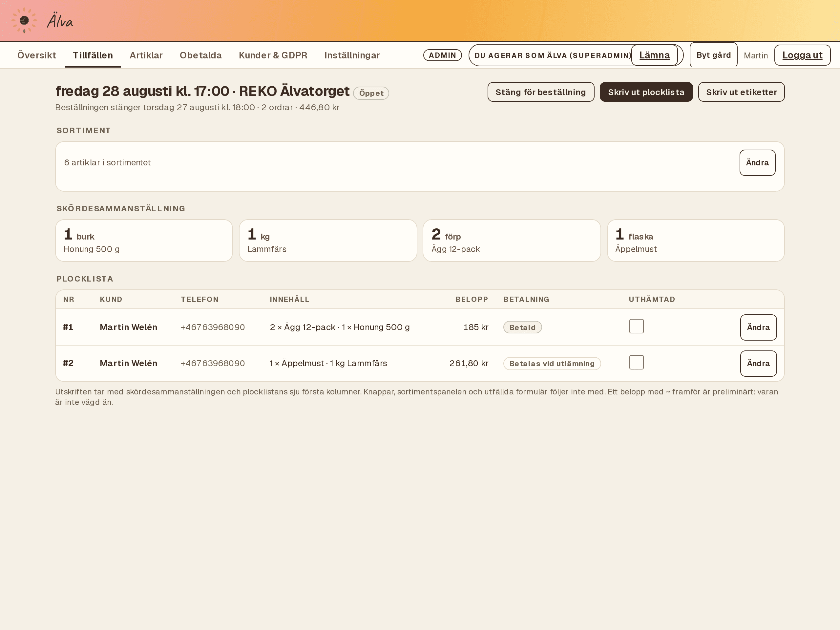Click the Byt gård button
Viewport: 840px width, 630px height.
click(714, 55)
